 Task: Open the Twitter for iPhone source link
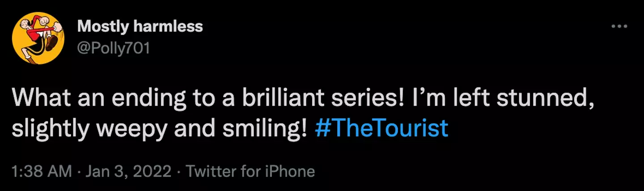click(250, 171)
